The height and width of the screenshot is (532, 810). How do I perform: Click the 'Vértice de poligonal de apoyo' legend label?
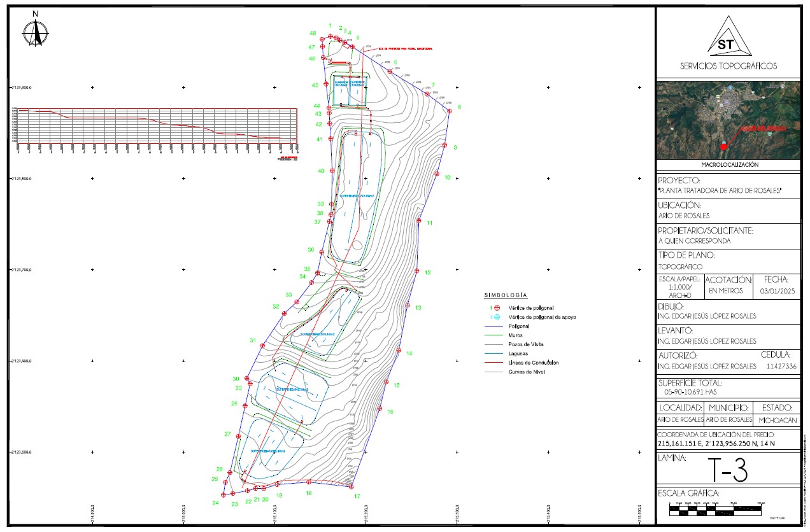542,316
